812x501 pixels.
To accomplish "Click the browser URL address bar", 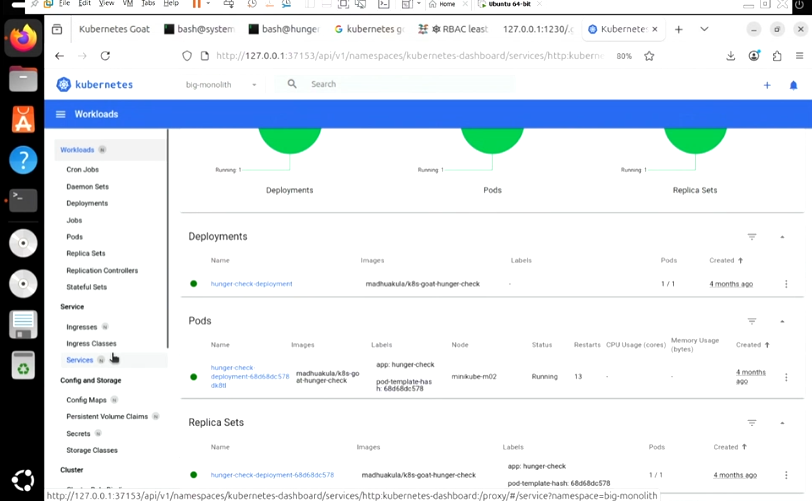I will [409, 56].
